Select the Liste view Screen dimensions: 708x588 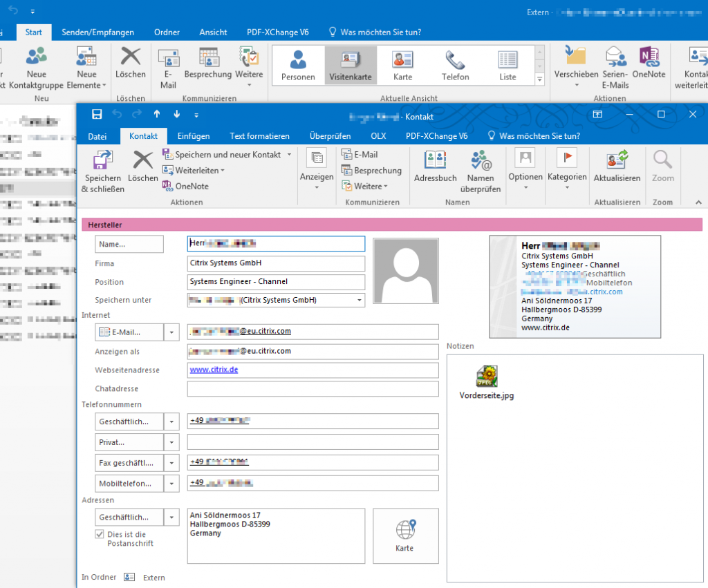pyautogui.click(x=507, y=65)
